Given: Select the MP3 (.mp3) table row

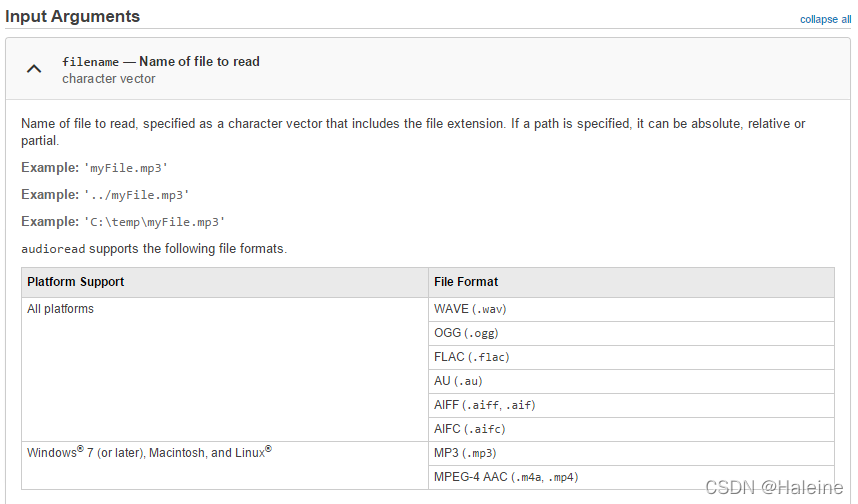Looking at the screenshot, I should pos(631,454).
